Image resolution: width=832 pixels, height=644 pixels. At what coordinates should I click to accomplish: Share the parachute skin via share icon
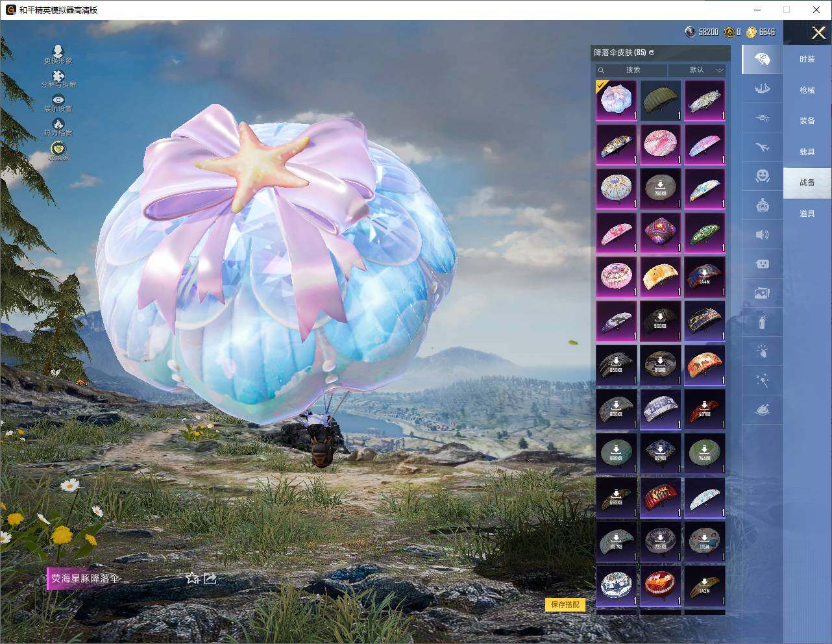(x=210, y=578)
